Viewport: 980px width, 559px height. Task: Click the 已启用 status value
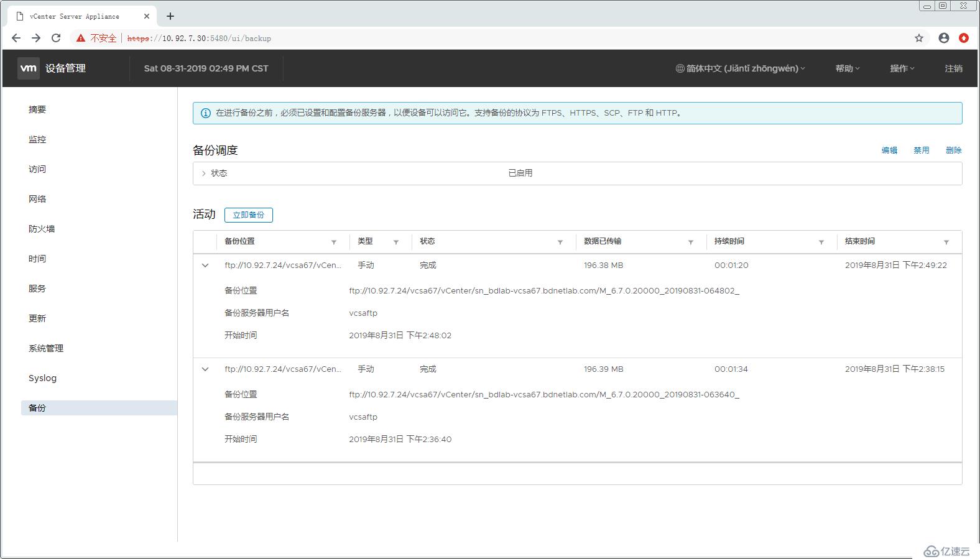(x=520, y=173)
